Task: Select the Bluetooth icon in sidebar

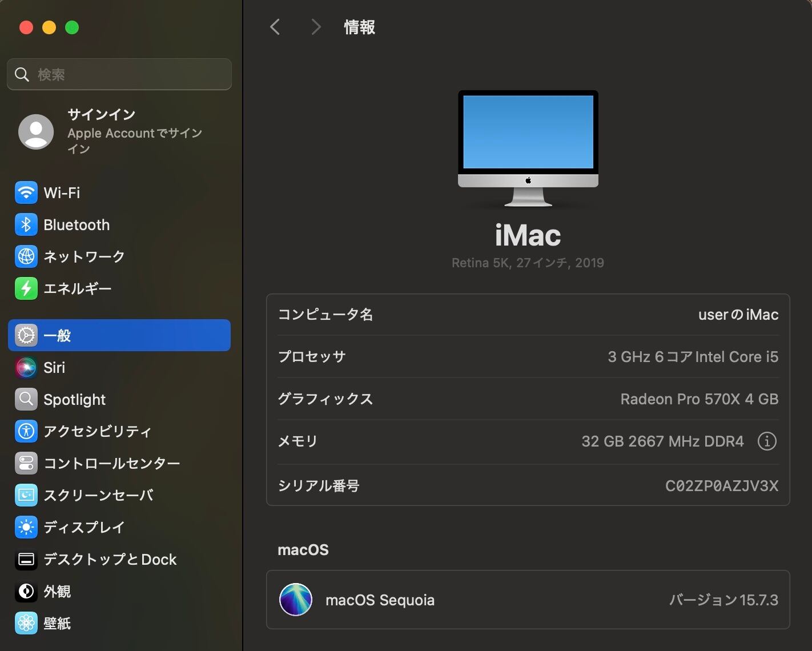Action: coord(26,225)
